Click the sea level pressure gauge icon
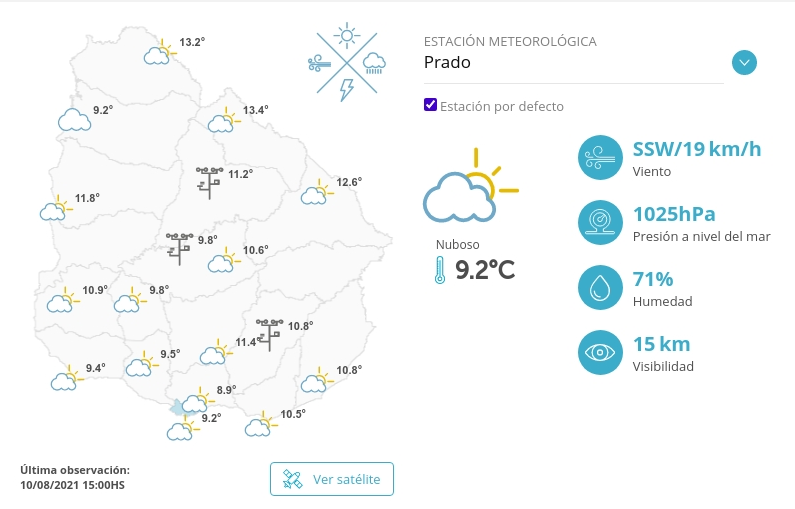This screenshot has height=509, width=795. 601,223
